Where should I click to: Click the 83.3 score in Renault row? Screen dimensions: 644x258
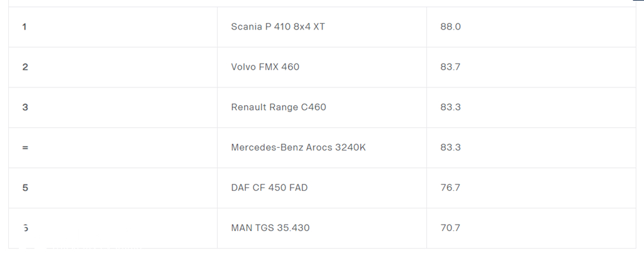(x=450, y=108)
